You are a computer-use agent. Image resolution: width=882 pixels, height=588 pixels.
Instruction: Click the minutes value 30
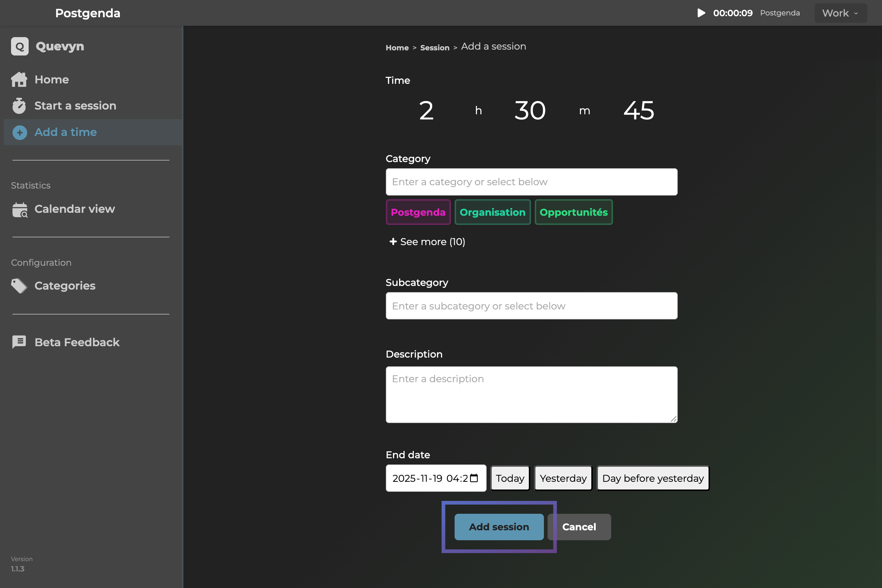pos(530,111)
